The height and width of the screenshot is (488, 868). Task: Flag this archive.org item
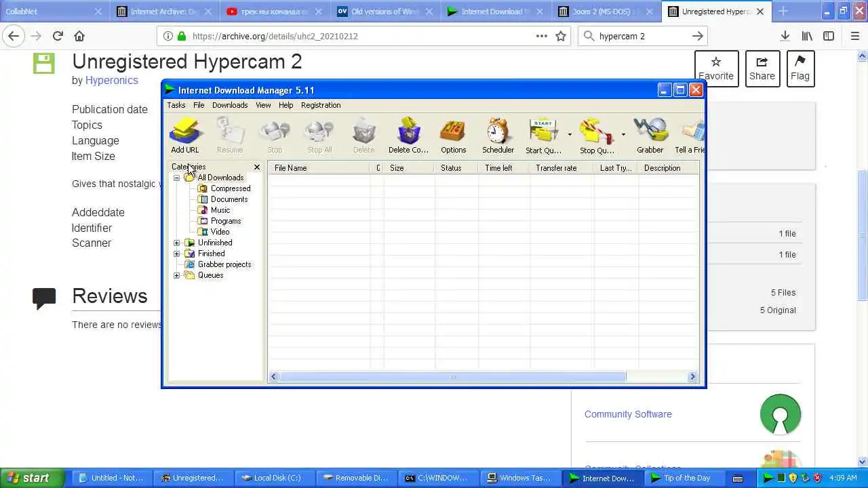(800, 68)
